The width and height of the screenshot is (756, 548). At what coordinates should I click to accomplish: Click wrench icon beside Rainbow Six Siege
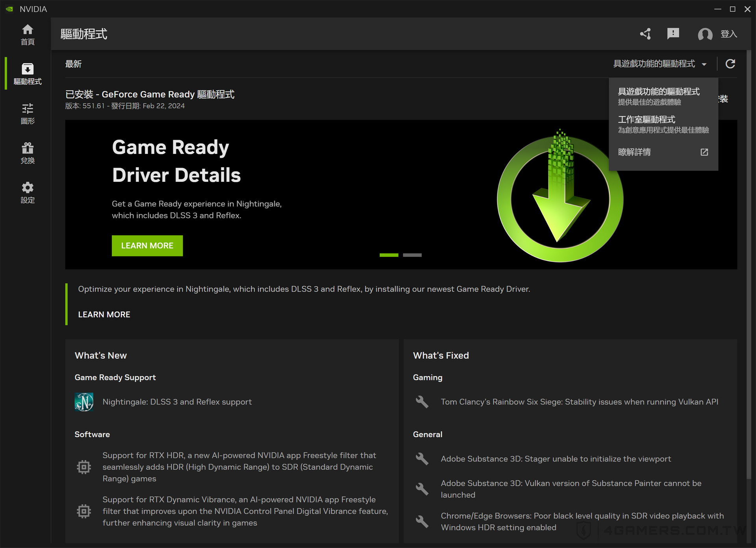coord(422,402)
